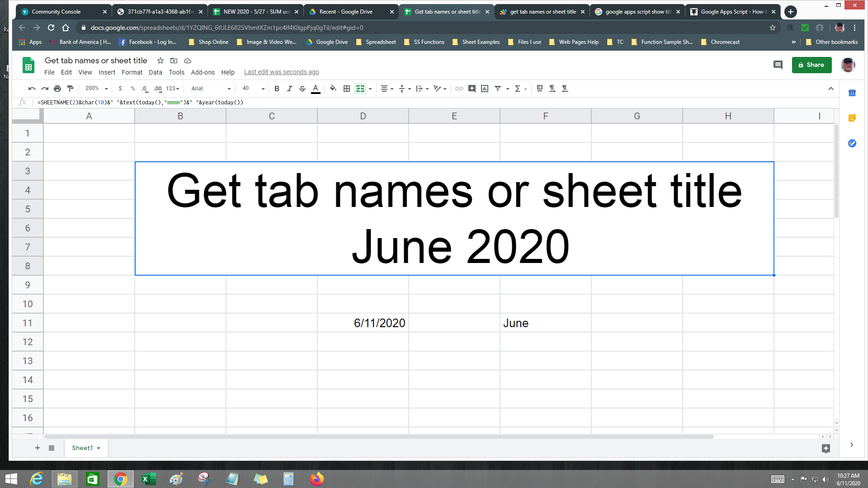Open the font size dropdown

(251, 89)
